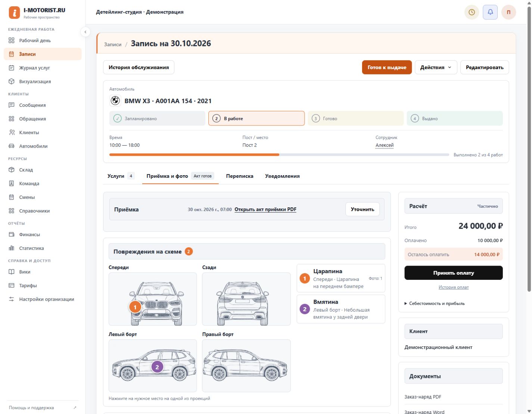
Task: Open Смены in sidebar
Action: (x=43, y=197)
